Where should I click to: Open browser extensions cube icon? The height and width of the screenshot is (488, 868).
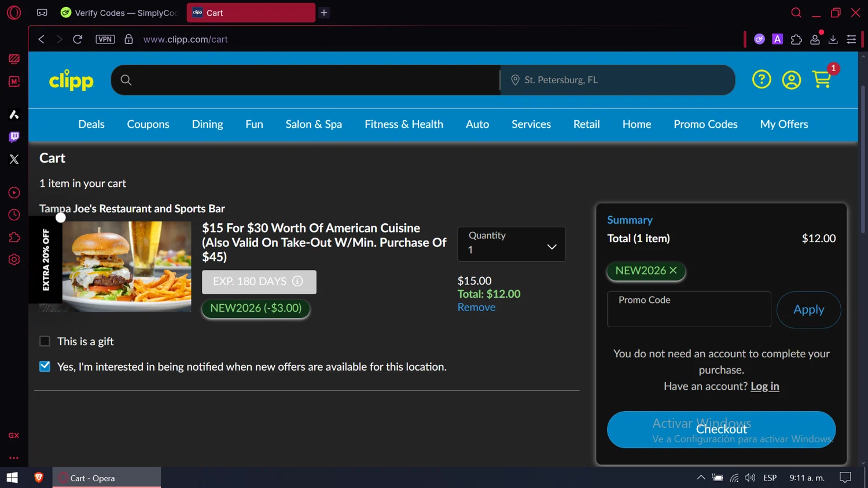796,39
